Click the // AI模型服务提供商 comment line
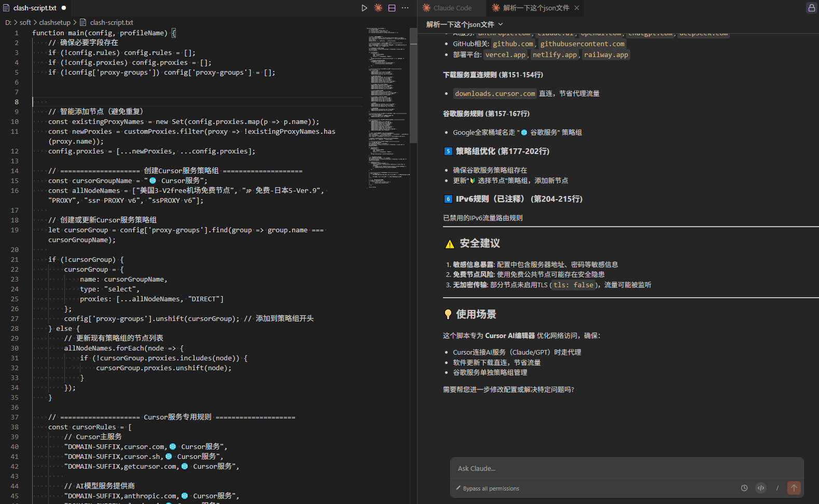 pyautogui.click(x=100, y=486)
